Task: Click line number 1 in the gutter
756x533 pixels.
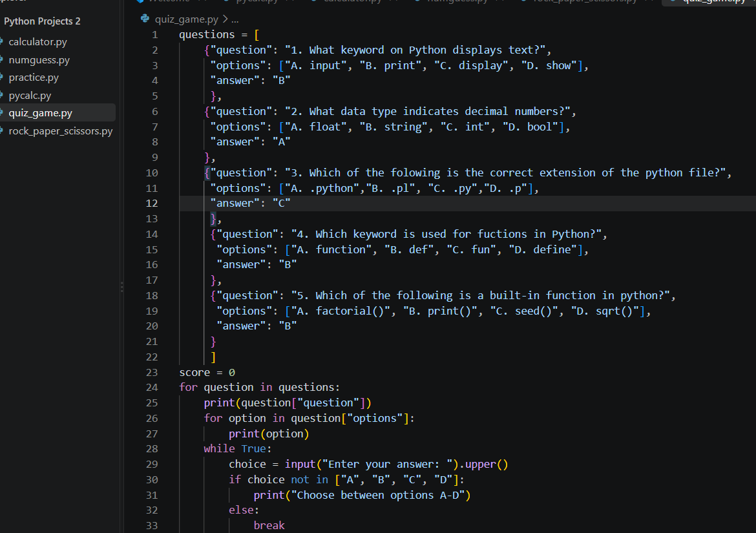Action: coord(155,35)
